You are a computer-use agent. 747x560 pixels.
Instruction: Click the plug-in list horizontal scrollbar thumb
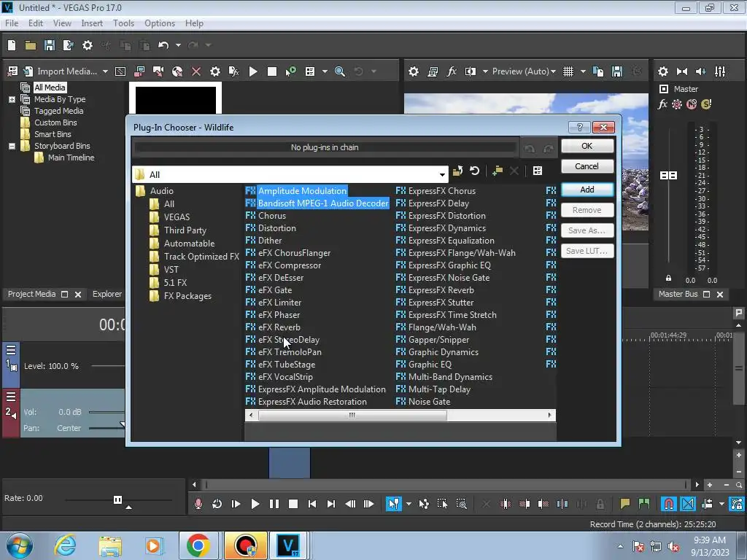click(x=352, y=415)
